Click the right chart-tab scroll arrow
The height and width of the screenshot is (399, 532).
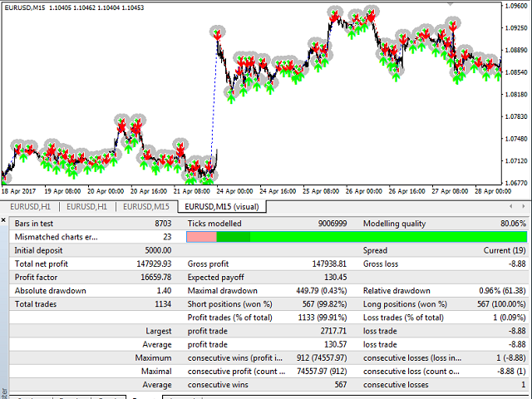pyautogui.click(x=522, y=206)
